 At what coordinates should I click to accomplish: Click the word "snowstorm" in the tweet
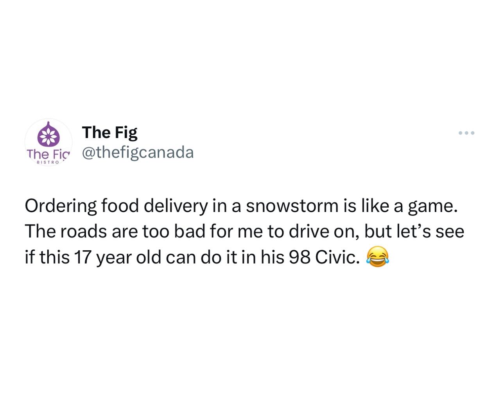pos(292,206)
